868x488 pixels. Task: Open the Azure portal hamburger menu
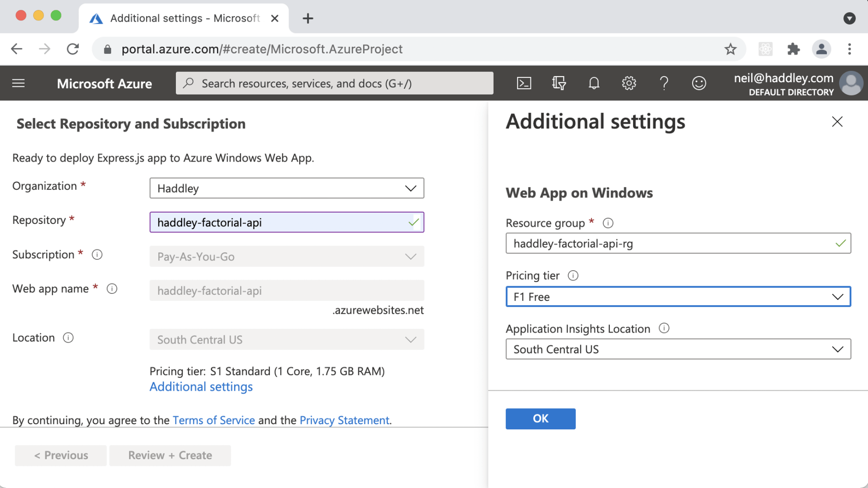pyautogui.click(x=18, y=83)
